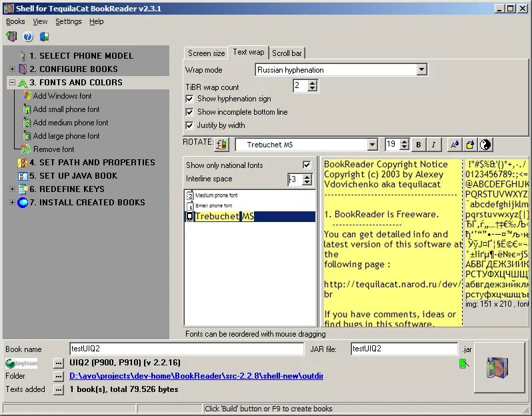Open the Settings menu
Viewport: 532px width, 416px height.
[x=69, y=21]
